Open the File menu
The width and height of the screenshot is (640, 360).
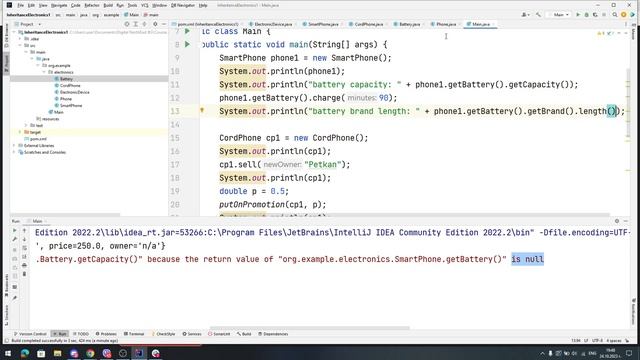(20, 5)
